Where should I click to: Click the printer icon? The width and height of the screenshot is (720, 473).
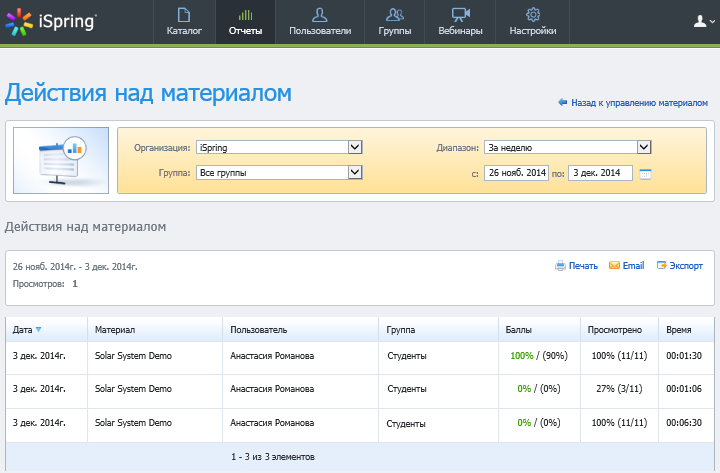560,265
